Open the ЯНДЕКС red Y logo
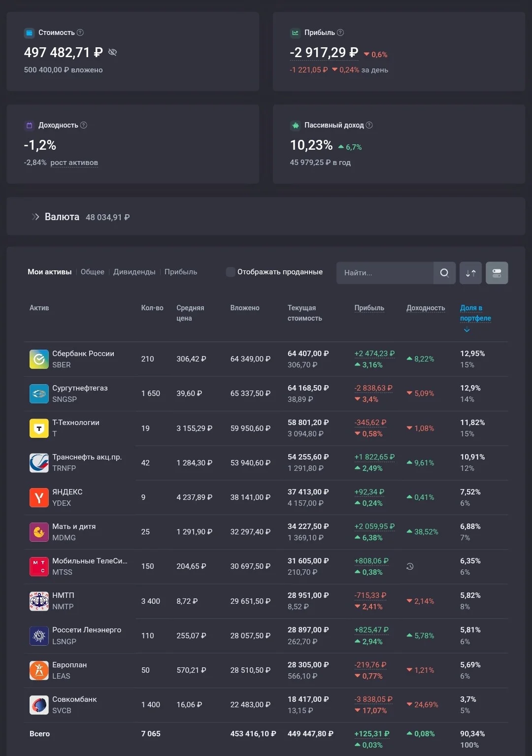Screen dimensions: 532x756 pyautogui.click(x=39, y=497)
